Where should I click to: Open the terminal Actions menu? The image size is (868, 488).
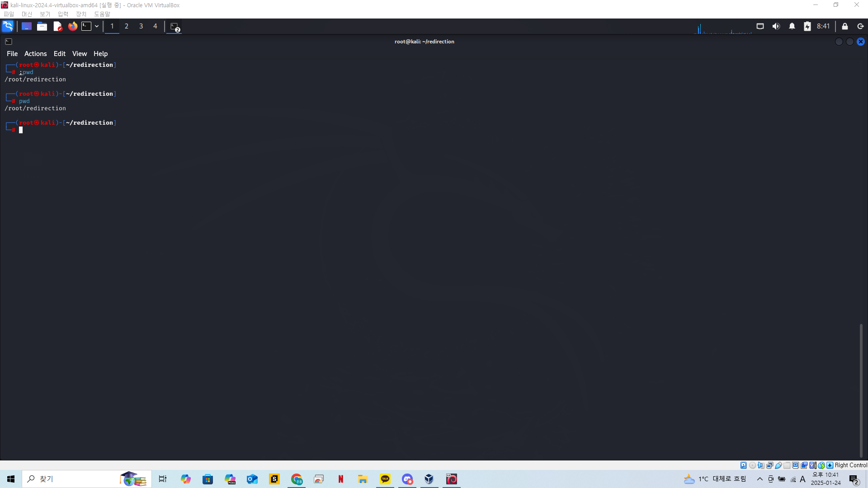point(35,53)
